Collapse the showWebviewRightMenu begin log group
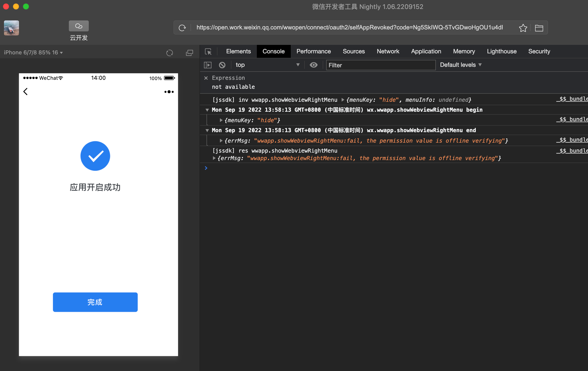The image size is (588, 371). coord(207,110)
